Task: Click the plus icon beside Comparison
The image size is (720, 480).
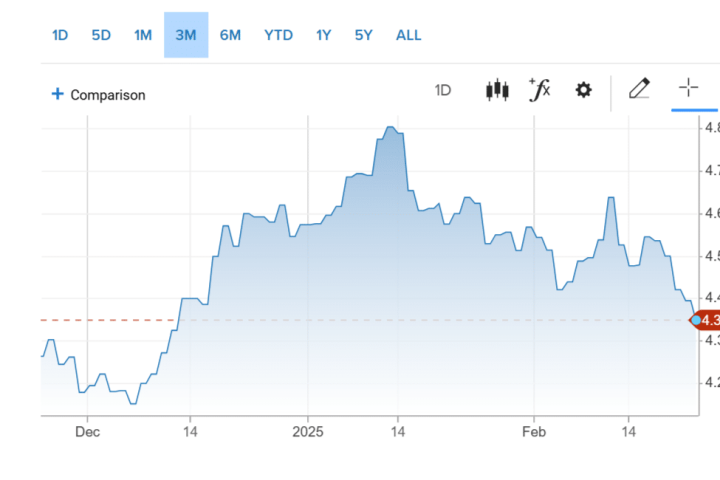Action: (x=57, y=94)
